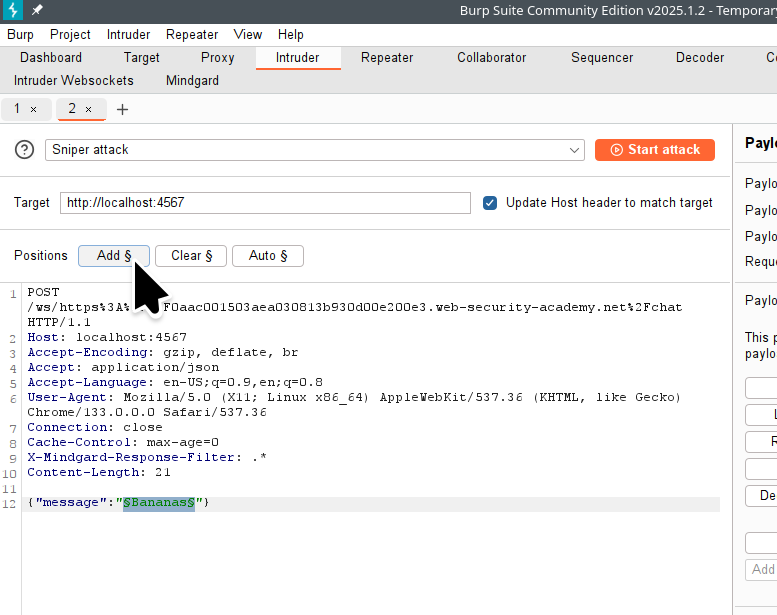Image resolution: width=777 pixels, height=615 pixels.
Task: Click the Accept: application/json header line
Action: (123, 368)
